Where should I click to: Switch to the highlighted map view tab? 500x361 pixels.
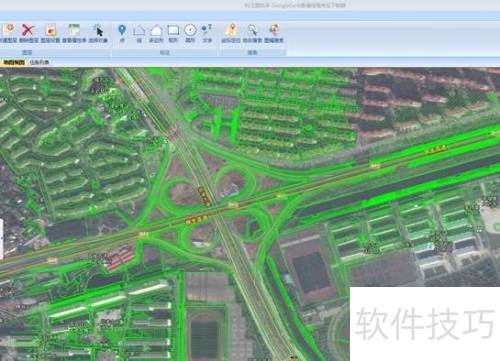14,62
